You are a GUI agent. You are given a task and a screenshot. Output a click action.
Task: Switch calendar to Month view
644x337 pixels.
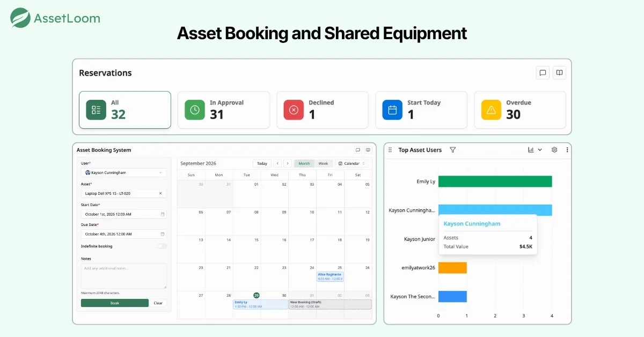pyautogui.click(x=304, y=164)
